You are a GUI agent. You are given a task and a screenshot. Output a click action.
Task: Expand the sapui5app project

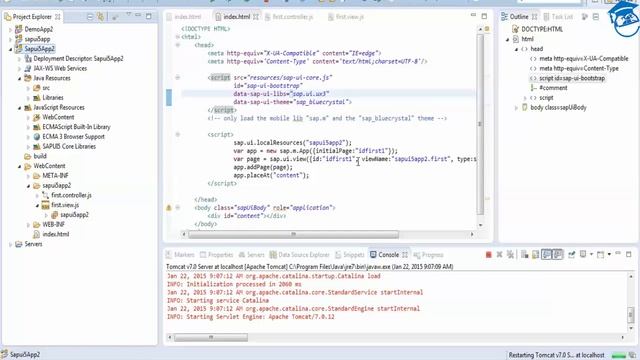(10, 39)
